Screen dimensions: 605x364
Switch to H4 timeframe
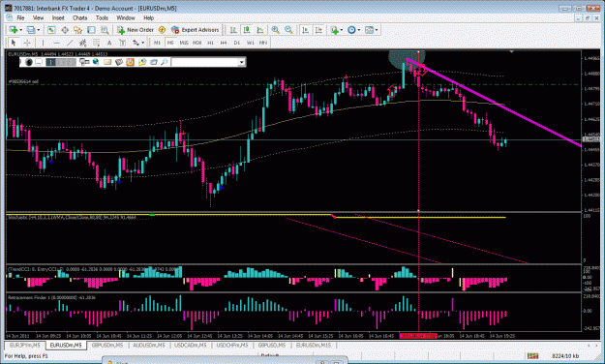(224, 43)
